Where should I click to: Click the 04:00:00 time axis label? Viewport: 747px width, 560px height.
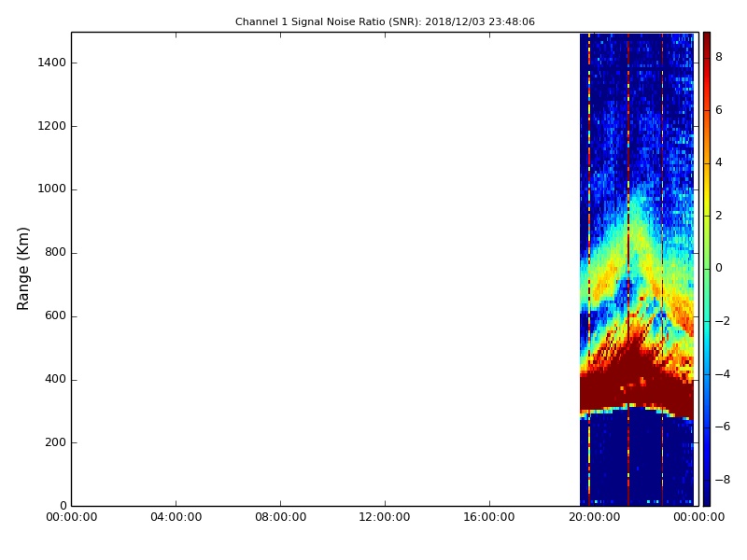(176, 517)
